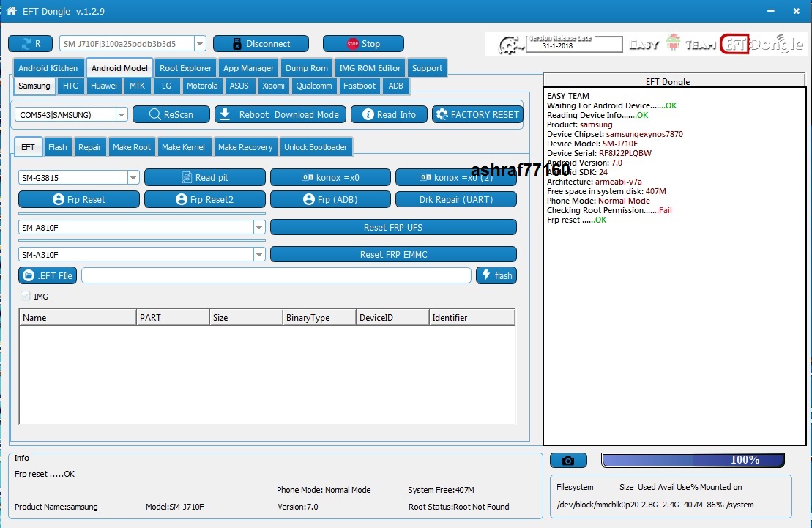Switch to the Flash sub-tab
This screenshot has height=528, width=812.
58,147
